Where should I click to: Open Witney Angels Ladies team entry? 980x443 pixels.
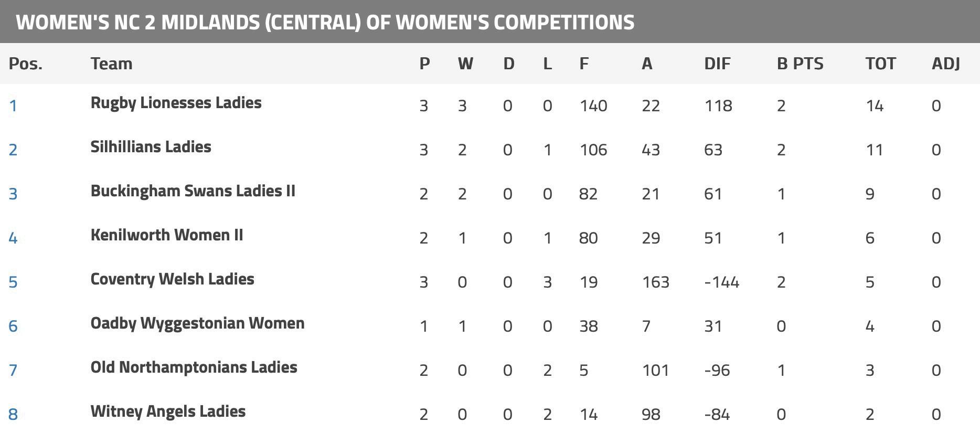[168, 412]
